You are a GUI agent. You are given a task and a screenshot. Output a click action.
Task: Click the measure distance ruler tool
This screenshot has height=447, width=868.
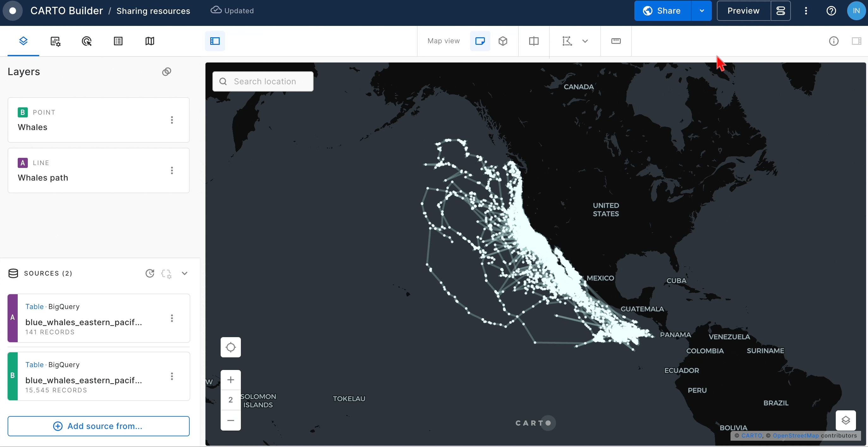coord(616,41)
